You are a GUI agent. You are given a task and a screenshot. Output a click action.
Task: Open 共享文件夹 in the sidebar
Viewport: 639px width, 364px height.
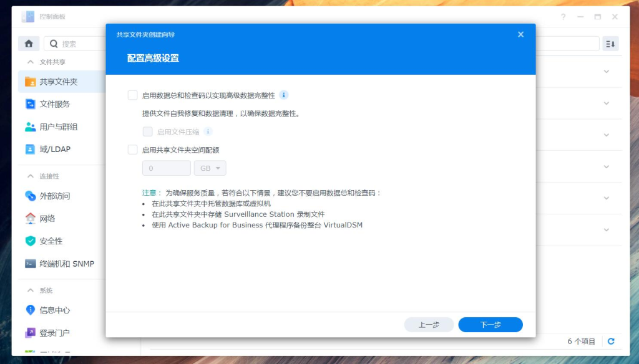[59, 81]
